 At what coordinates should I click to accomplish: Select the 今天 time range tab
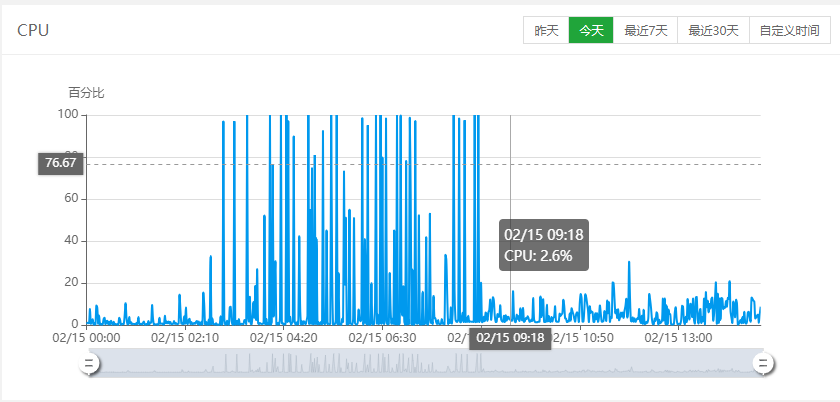[591, 31]
